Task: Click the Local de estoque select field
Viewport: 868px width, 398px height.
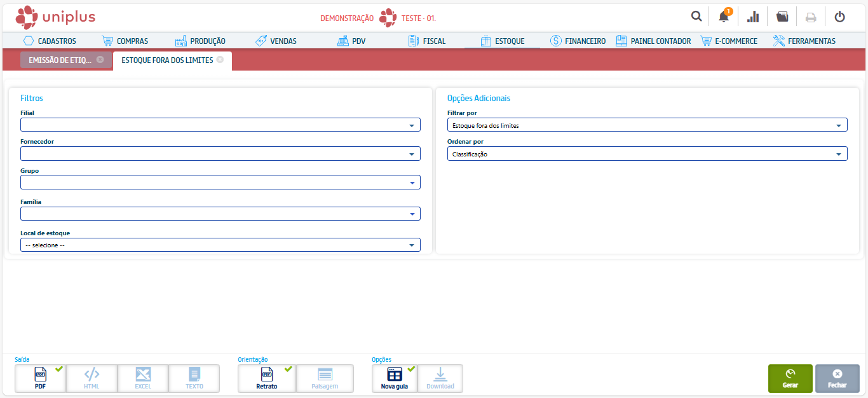Action: (x=220, y=245)
